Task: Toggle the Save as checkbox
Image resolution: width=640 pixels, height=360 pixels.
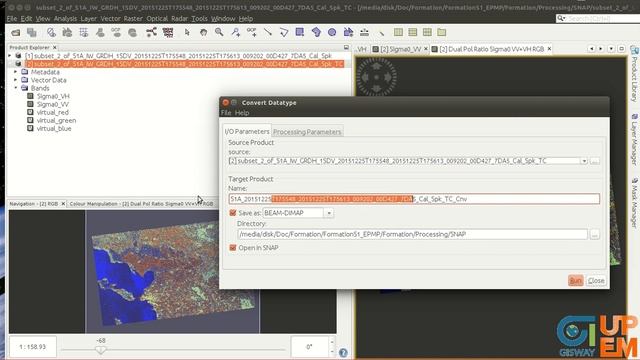Action: [x=233, y=213]
